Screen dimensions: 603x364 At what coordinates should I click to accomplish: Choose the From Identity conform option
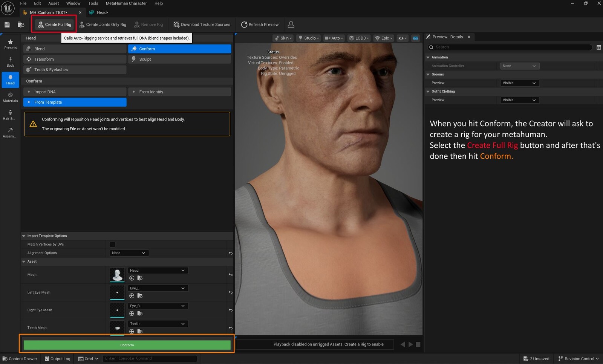coord(179,92)
